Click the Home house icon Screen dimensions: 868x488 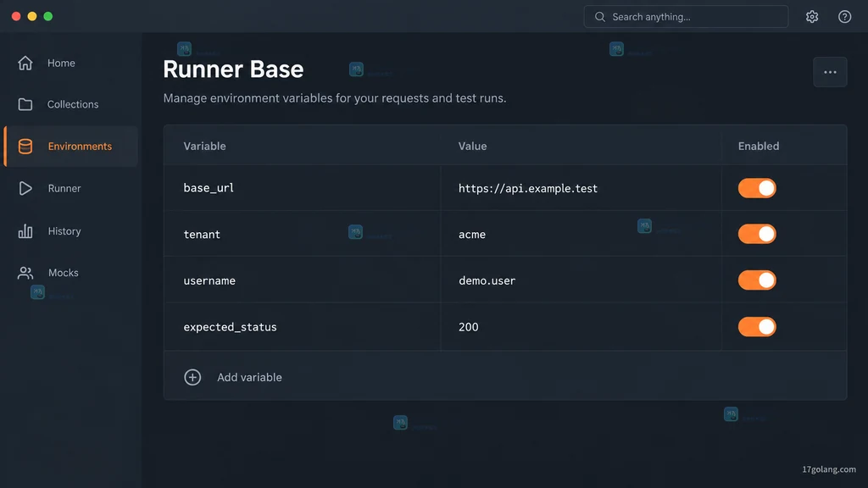point(25,63)
